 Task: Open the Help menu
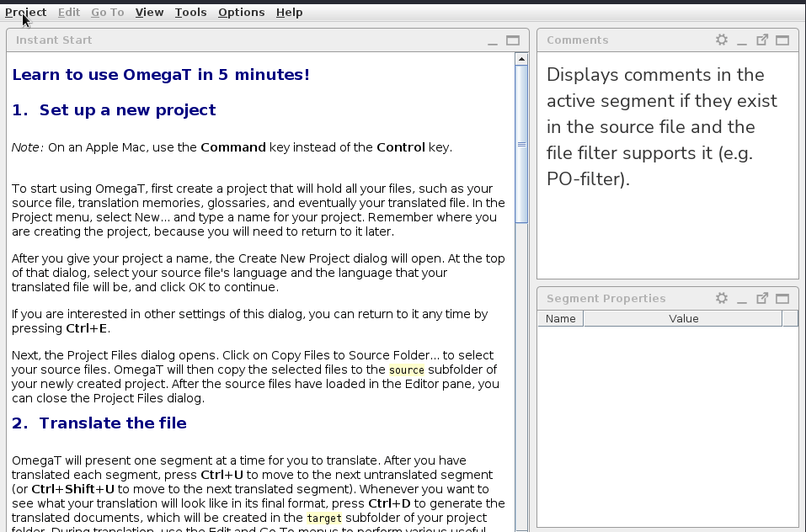(290, 13)
